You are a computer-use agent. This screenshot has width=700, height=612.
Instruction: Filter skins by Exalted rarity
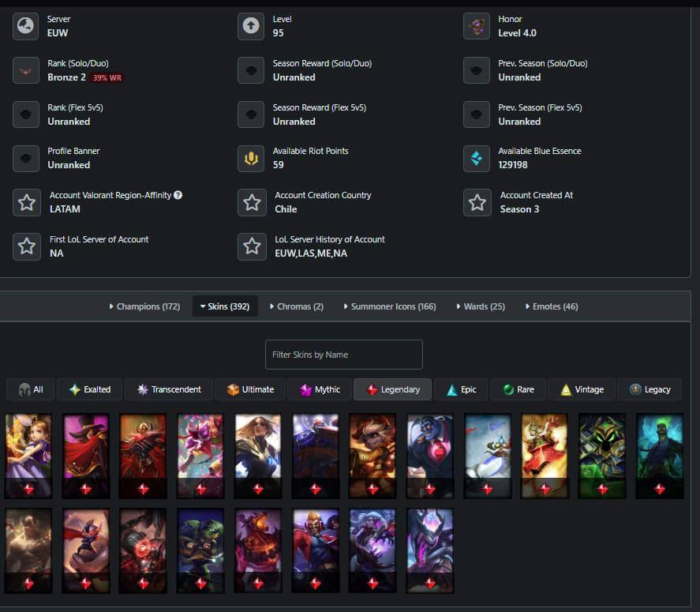click(90, 389)
